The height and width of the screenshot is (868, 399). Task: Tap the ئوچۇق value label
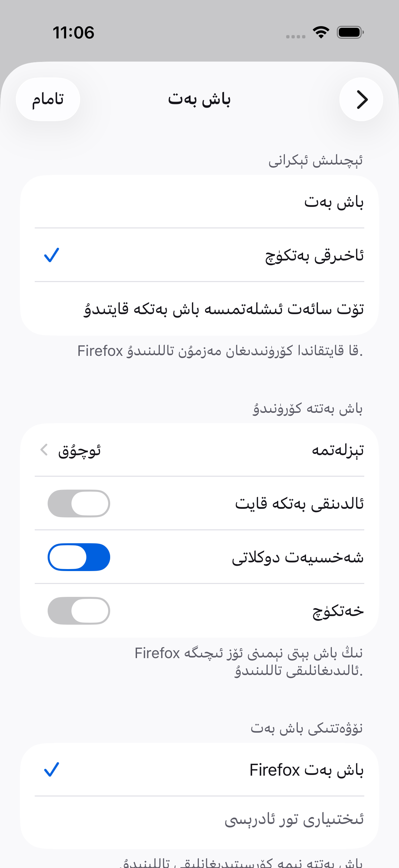point(79,451)
